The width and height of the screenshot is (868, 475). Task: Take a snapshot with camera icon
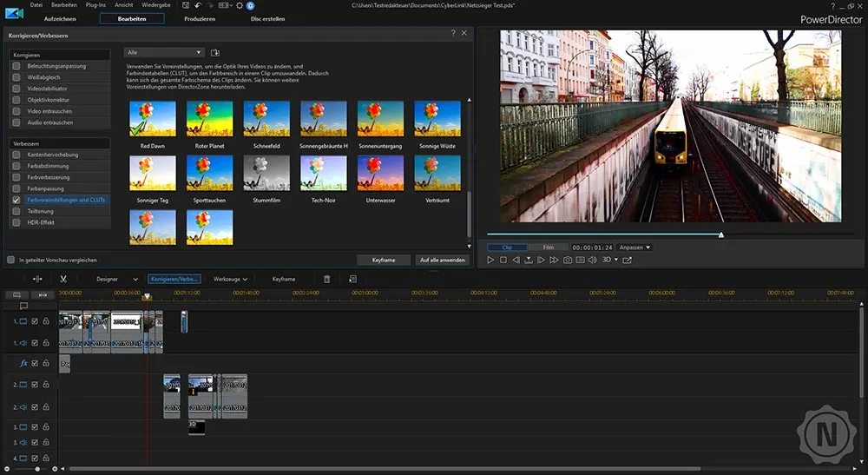(x=568, y=260)
